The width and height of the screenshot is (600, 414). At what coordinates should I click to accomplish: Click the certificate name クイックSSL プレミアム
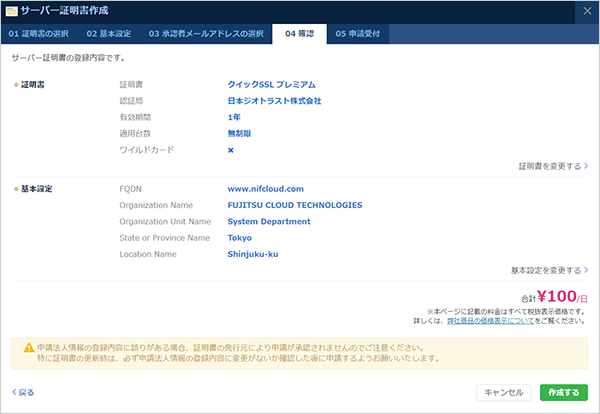pos(271,85)
